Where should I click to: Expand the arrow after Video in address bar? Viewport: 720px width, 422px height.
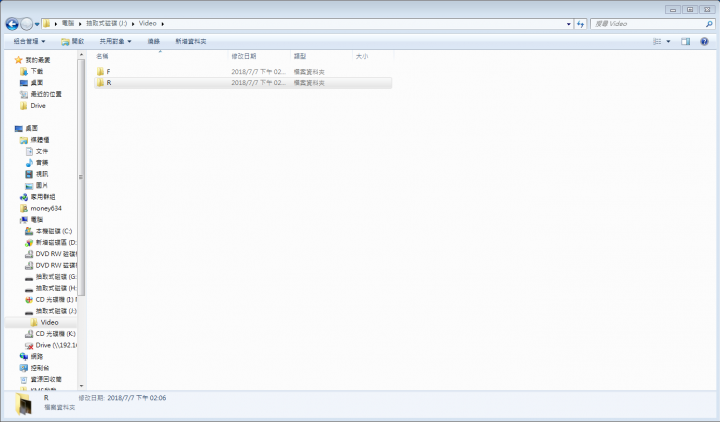click(x=163, y=24)
